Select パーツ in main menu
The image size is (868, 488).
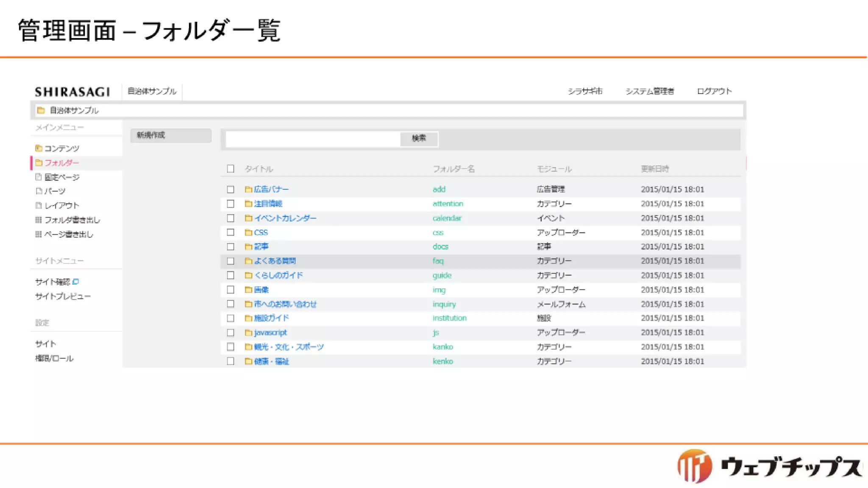tap(55, 191)
